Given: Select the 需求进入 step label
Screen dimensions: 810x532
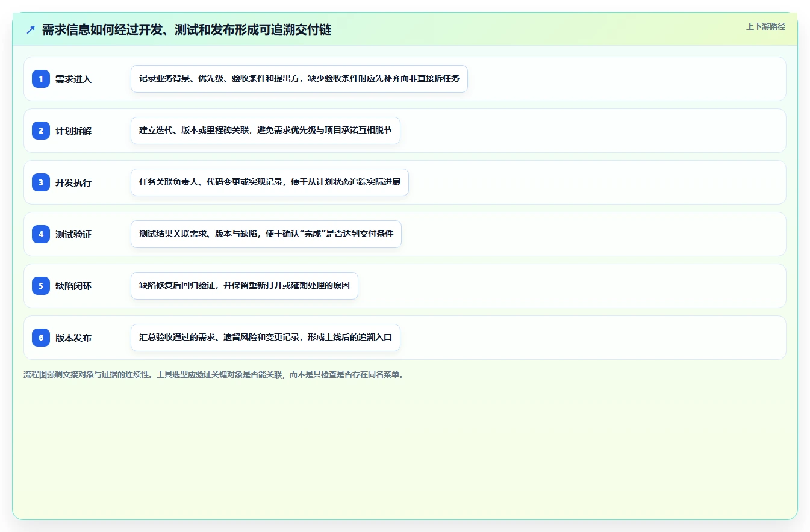Looking at the screenshot, I should (73, 79).
